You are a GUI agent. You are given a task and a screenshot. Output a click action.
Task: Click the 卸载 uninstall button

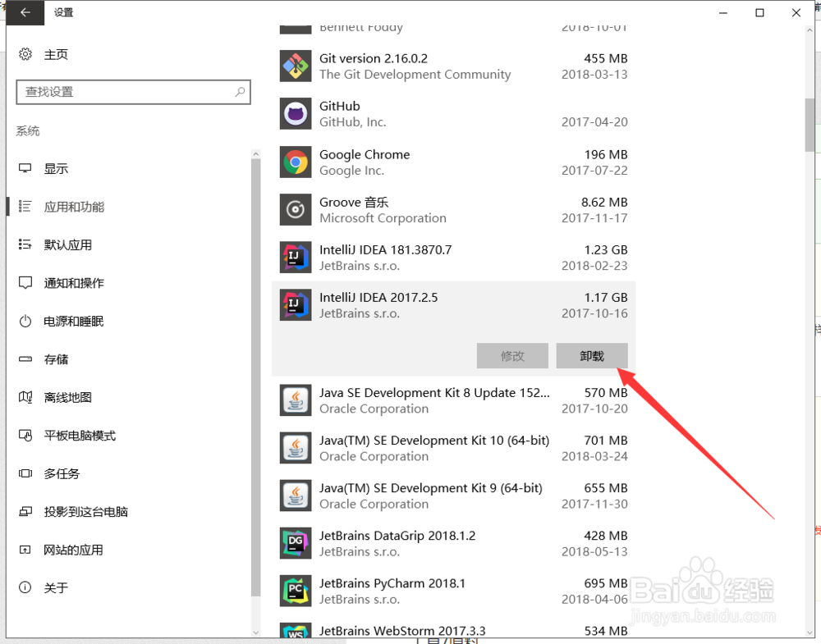click(592, 356)
